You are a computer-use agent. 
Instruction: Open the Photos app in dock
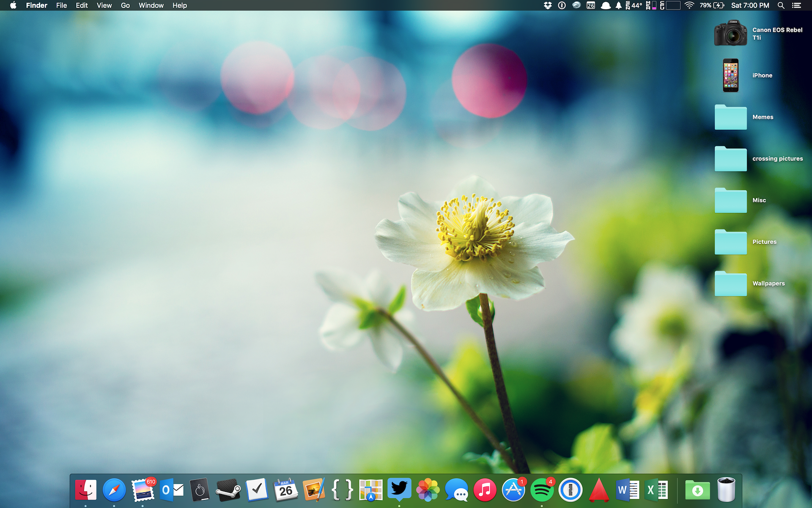[428, 490]
